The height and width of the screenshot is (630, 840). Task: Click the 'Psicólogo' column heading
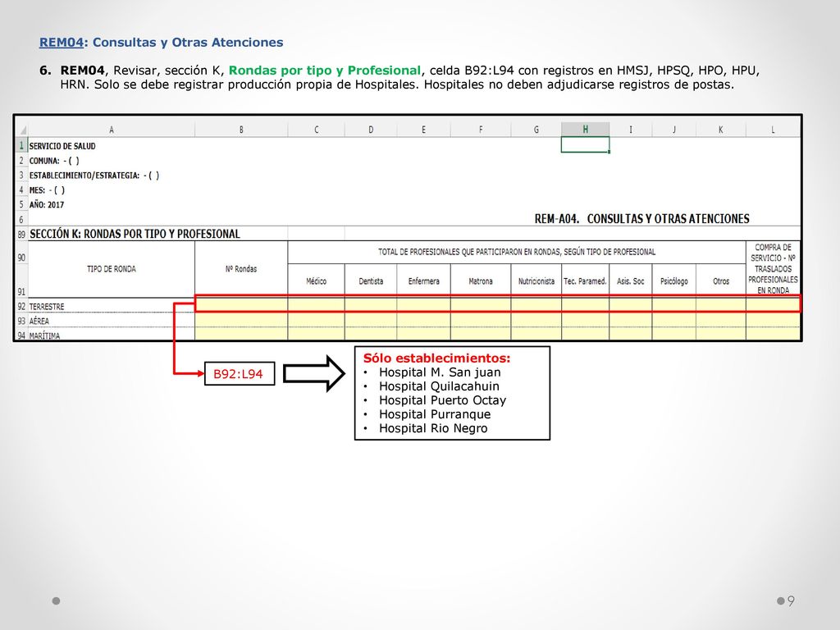[x=674, y=281]
